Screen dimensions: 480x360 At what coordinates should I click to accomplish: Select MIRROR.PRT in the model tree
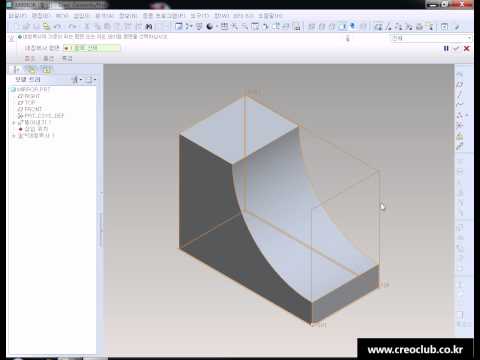click(x=31, y=90)
